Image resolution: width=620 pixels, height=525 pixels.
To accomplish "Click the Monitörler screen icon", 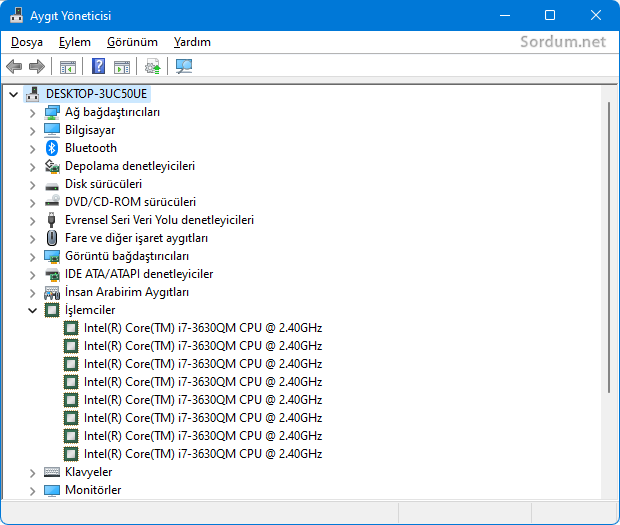I will (52, 490).
